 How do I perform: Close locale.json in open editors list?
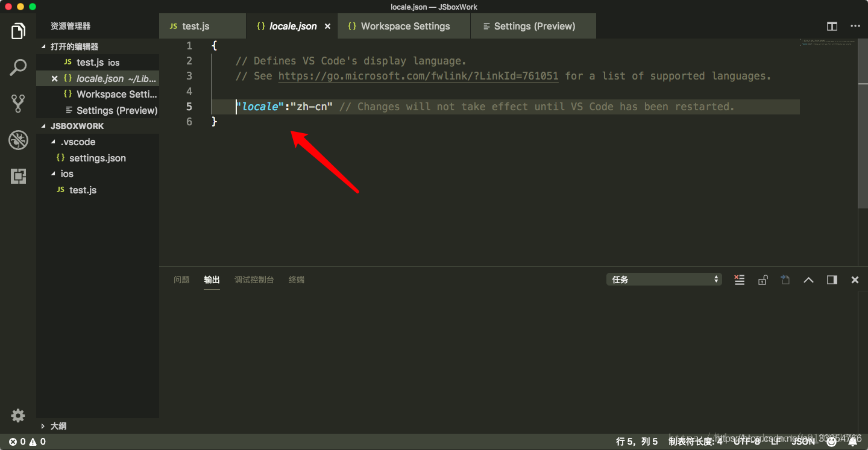point(54,79)
